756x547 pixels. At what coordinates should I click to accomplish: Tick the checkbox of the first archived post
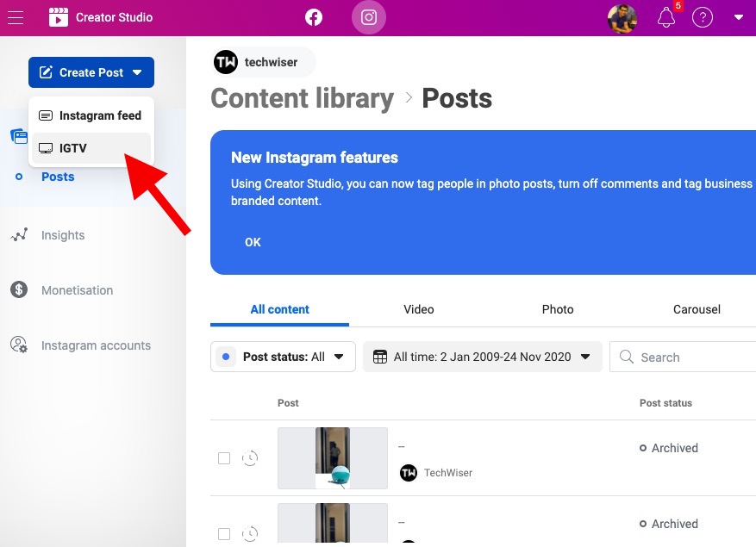click(224, 457)
